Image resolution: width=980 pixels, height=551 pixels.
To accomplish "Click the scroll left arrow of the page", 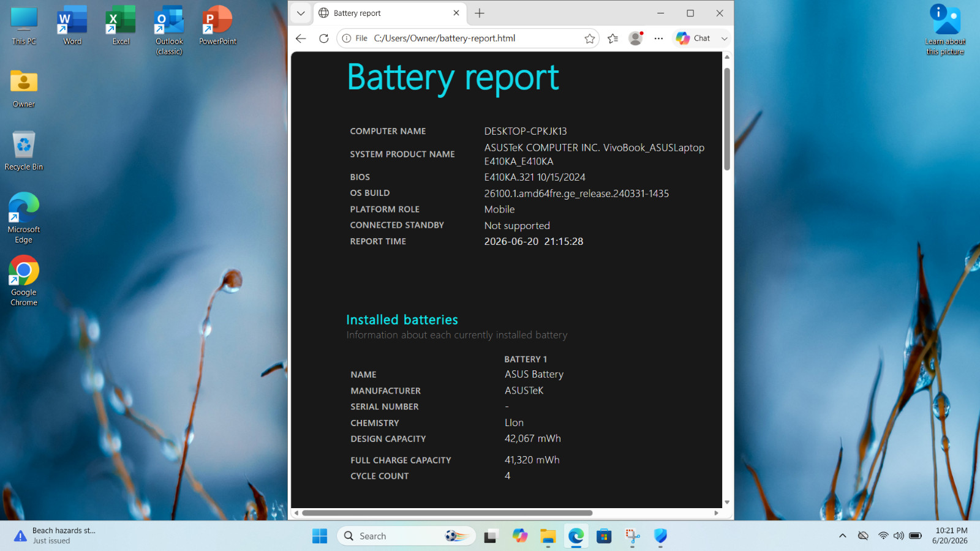I will [x=296, y=513].
